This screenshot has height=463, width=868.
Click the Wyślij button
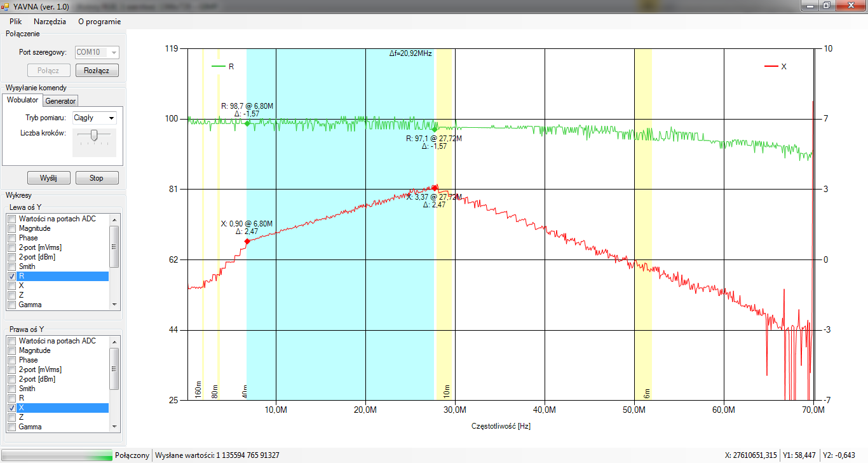[48, 178]
